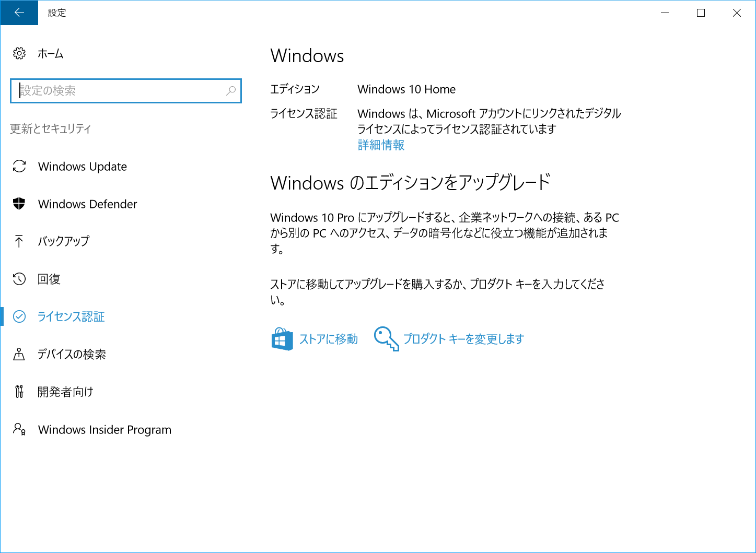Click the Store bag icon beside ストアに移動

(x=282, y=339)
